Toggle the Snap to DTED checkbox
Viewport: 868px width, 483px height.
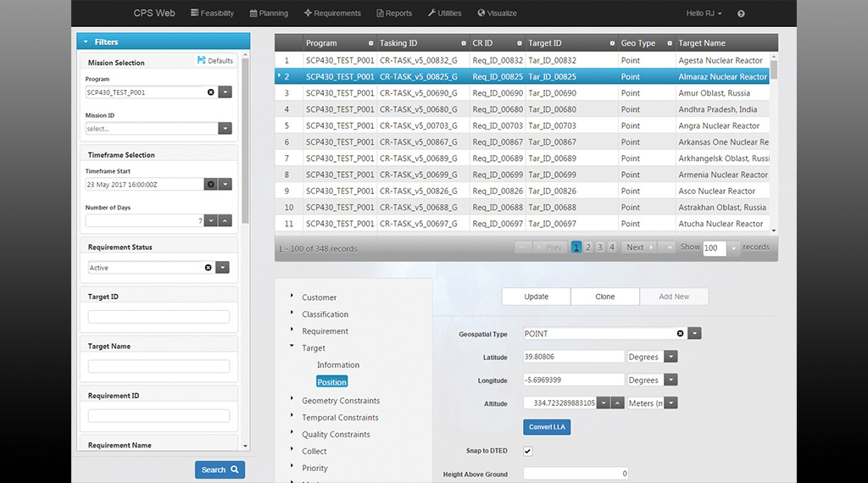coord(528,451)
